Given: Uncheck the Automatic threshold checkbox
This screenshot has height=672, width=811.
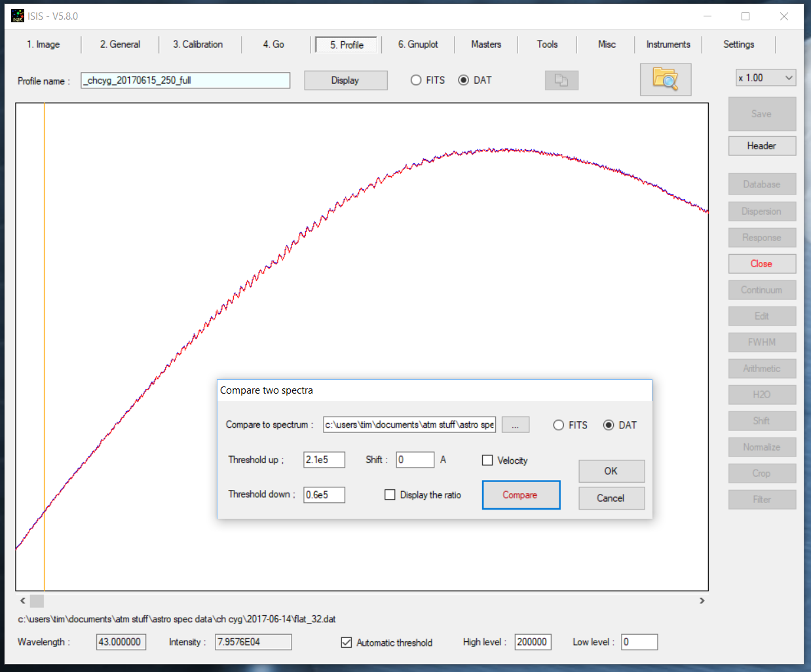Looking at the screenshot, I should 347,643.
